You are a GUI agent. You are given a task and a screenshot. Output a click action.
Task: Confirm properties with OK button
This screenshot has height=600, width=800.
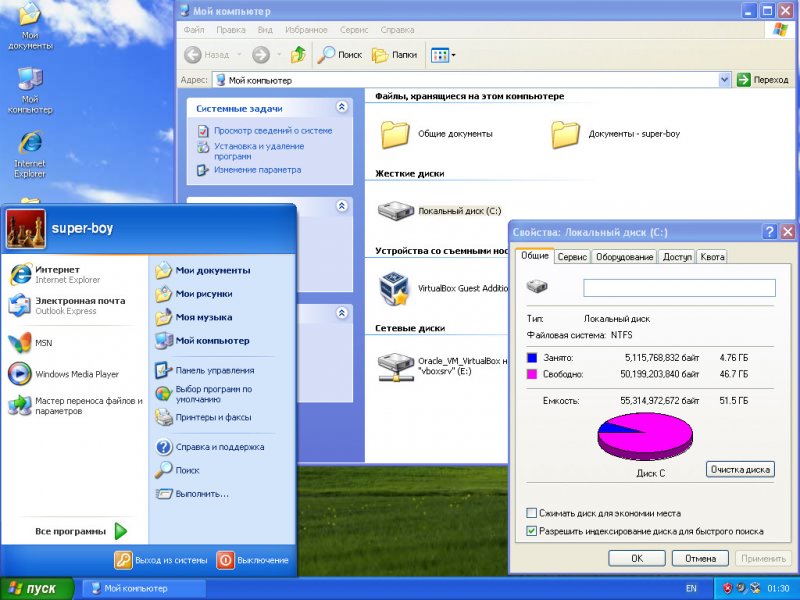coord(637,558)
